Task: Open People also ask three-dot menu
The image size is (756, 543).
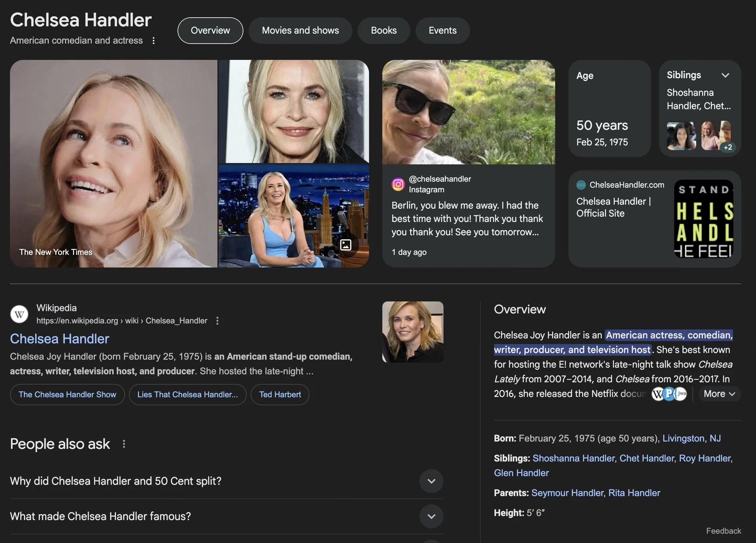Action: [x=124, y=444]
